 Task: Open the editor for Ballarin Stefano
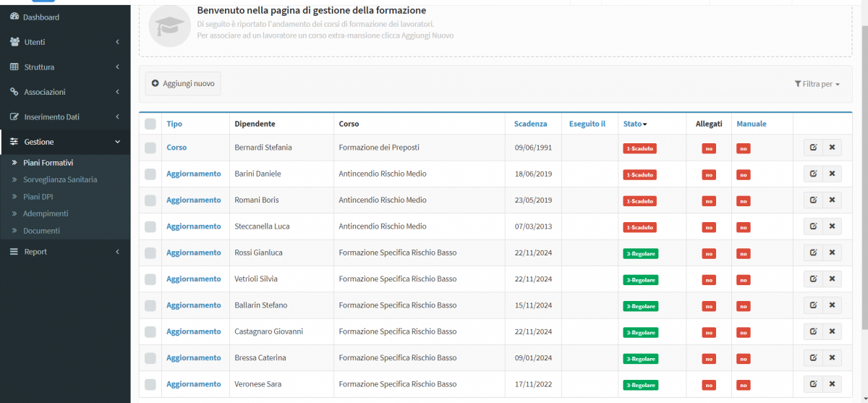pyautogui.click(x=813, y=305)
